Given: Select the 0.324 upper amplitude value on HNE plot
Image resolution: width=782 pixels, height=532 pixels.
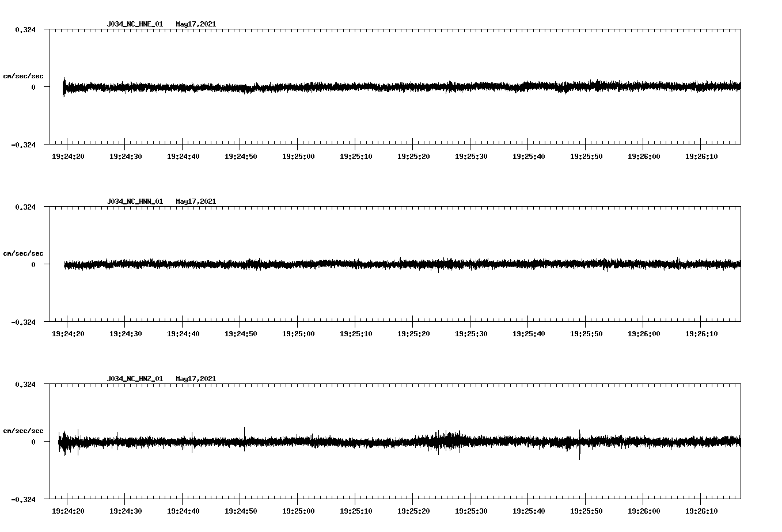Looking at the screenshot, I should click(25, 29).
